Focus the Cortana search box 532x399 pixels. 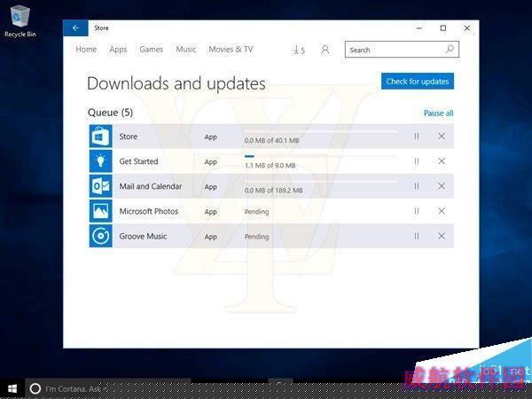(x=108, y=389)
